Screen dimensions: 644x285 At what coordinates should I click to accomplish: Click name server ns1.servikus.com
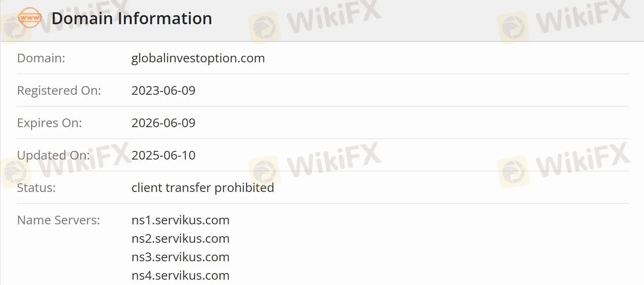tap(180, 220)
